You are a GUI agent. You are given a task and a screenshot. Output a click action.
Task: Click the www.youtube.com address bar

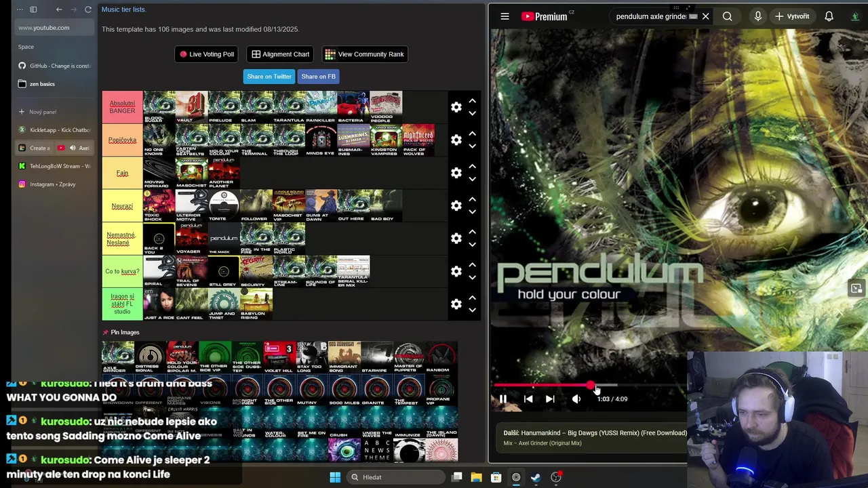click(x=53, y=28)
